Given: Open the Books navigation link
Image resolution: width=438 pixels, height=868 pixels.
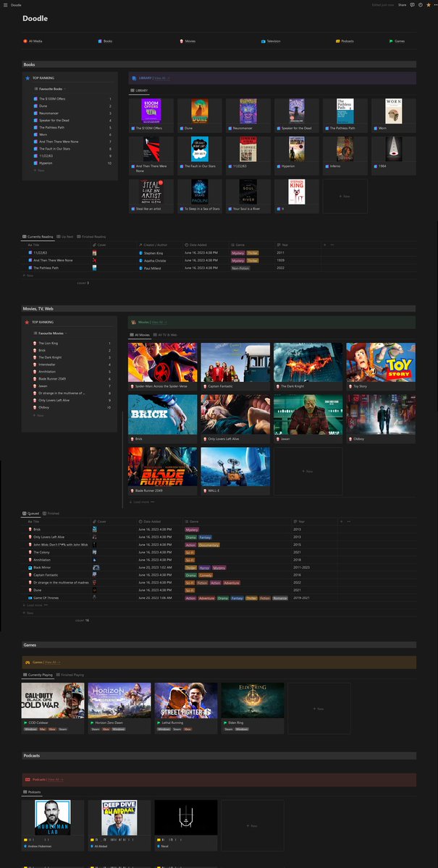Looking at the screenshot, I should coord(105,41).
